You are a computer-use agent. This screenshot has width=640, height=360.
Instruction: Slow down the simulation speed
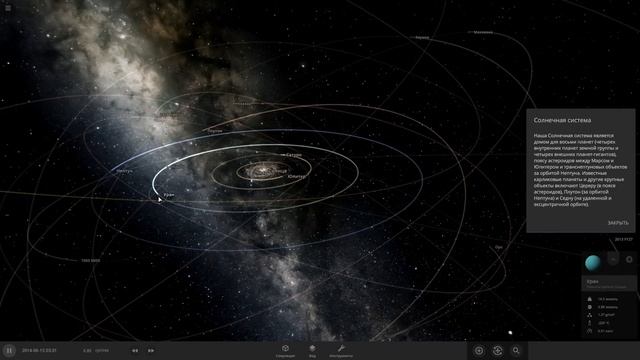click(x=135, y=350)
